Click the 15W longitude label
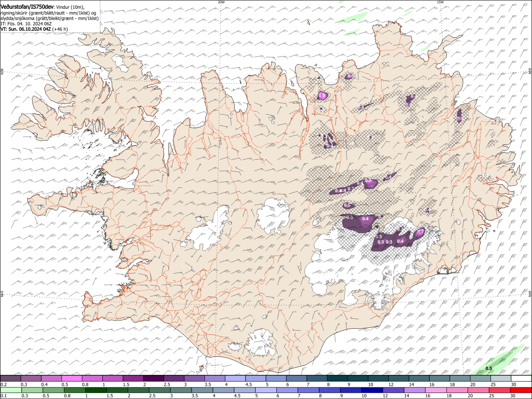 coord(440,2)
